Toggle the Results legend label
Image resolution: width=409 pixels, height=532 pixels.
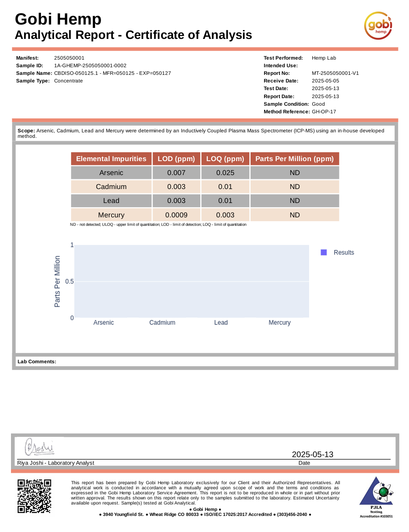point(344,252)
